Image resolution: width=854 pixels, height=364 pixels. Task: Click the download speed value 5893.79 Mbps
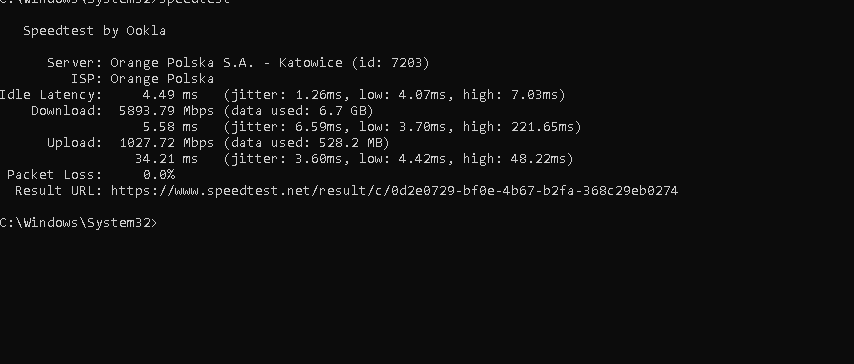(166, 111)
